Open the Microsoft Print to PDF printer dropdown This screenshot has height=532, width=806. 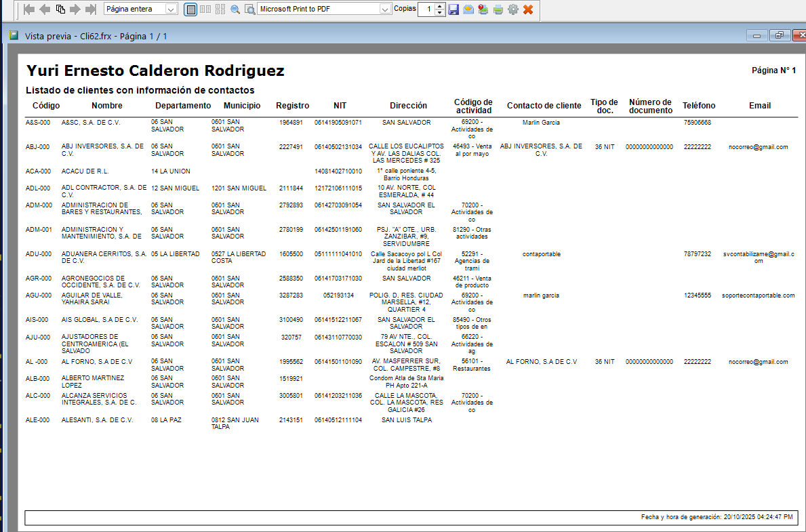point(385,9)
